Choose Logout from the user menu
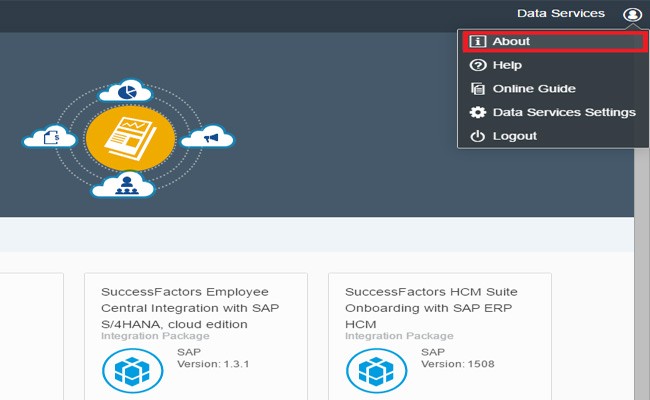This screenshot has height=400, width=650. pyautogui.click(x=553, y=136)
